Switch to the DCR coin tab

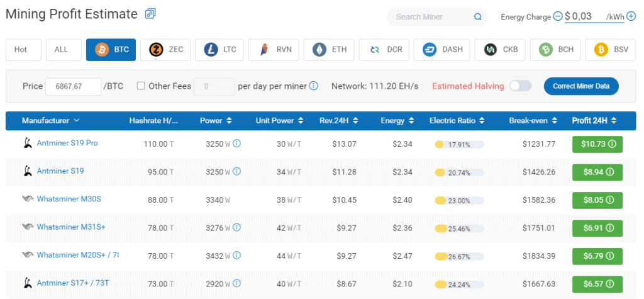384,50
